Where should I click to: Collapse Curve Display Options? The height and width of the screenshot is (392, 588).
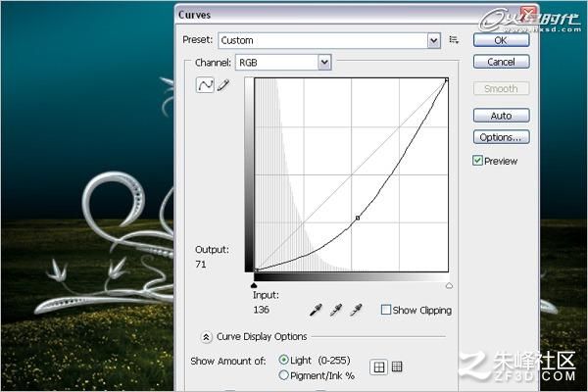(x=206, y=337)
